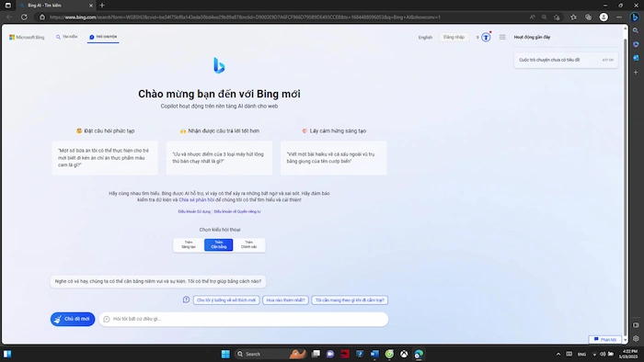The height and width of the screenshot is (362, 644).
Task: Click the page vertical scrollbar
Action: (x=625, y=185)
